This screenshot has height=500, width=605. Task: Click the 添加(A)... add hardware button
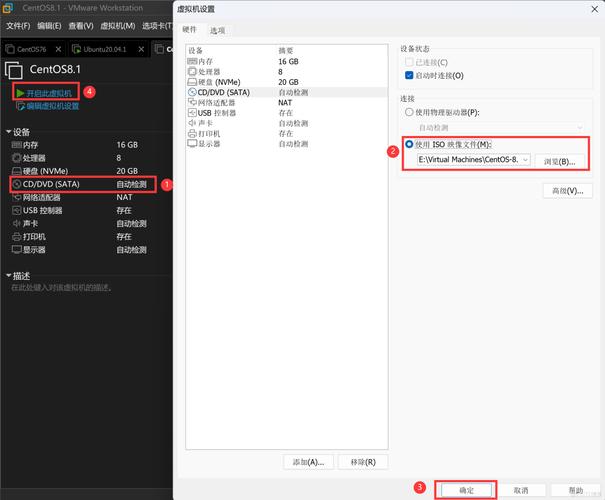(x=308, y=462)
